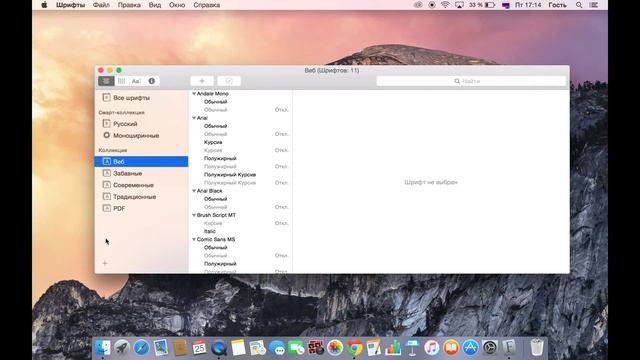Toggle enable/disable with the checkmark toolbar button

(229, 81)
